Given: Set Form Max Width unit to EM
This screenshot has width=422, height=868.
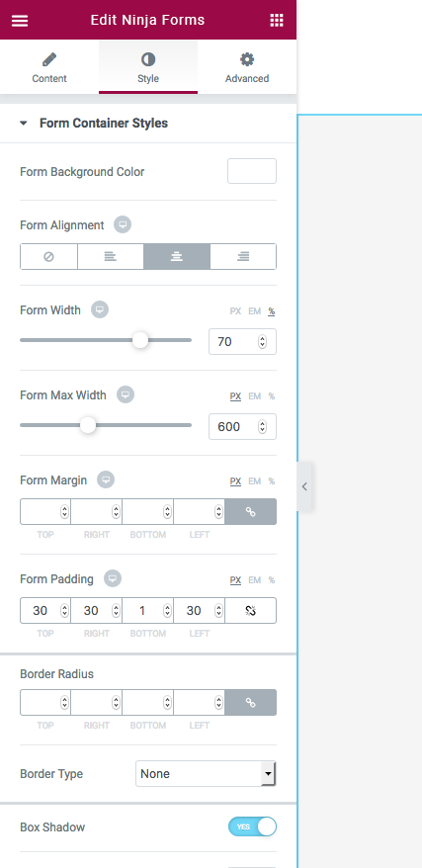Looking at the screenshot, I should click(254, 396).
